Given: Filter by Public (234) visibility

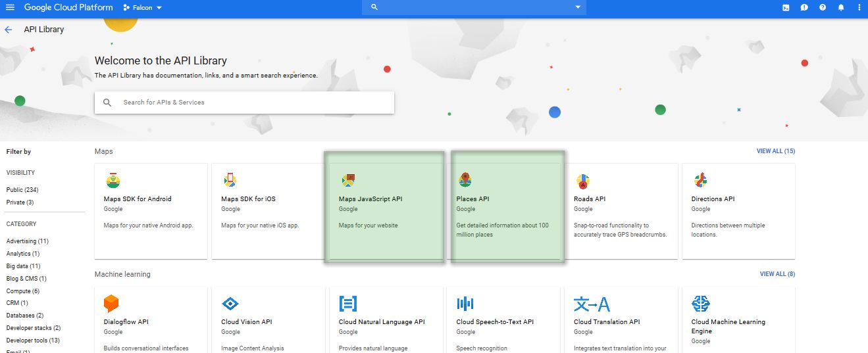Looking at the screenshot, I should pos(22,190).
